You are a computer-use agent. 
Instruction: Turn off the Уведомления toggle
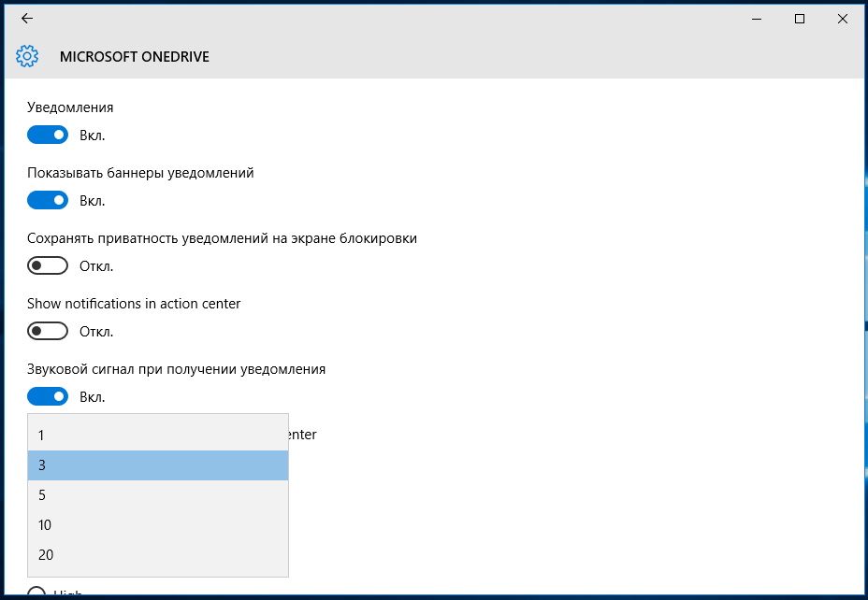(48, 135)
